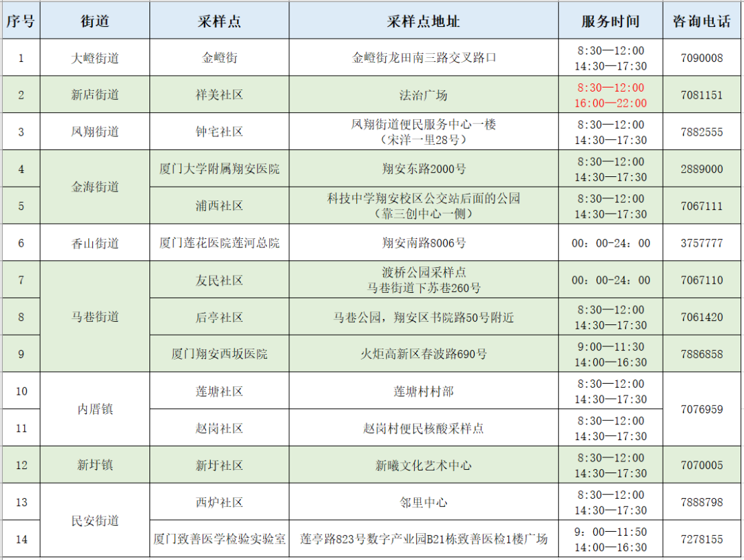Select the 采样点地址 column header

[423, 21]
